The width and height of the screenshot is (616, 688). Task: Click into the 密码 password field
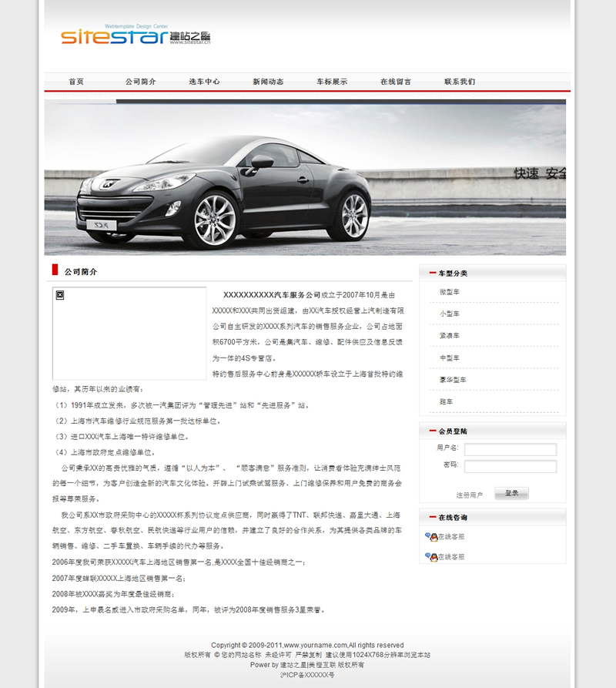pos(510,466)
